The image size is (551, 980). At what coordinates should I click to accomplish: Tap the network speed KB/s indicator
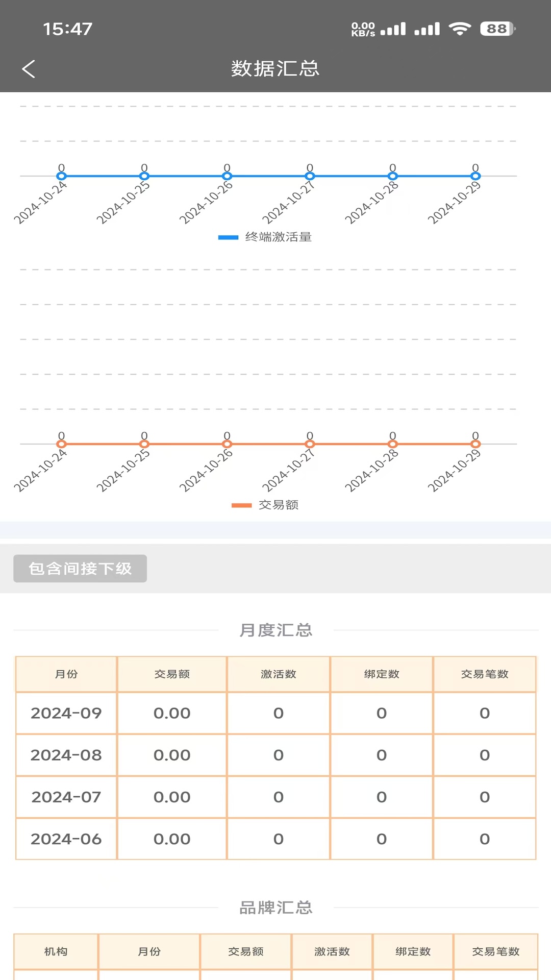pos(363,29)
